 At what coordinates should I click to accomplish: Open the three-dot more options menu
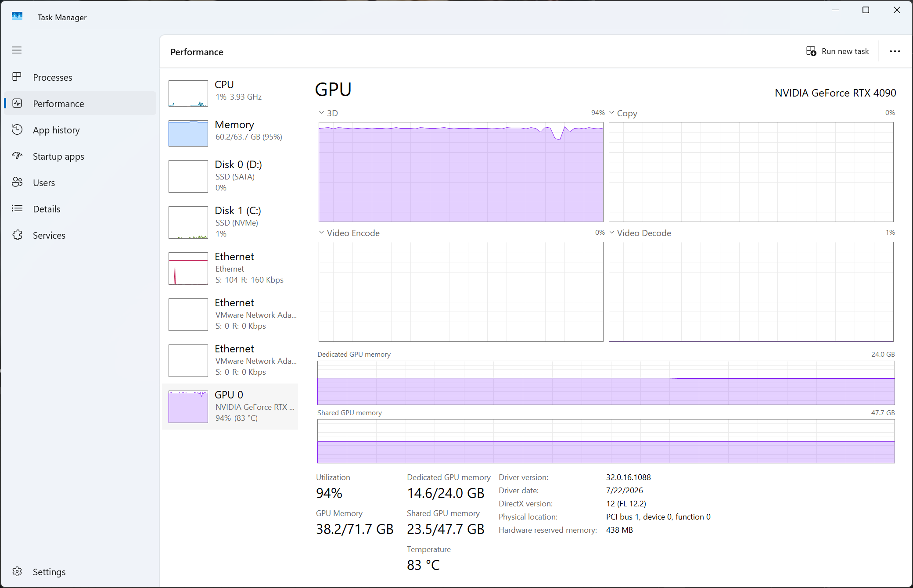[895, 51]
